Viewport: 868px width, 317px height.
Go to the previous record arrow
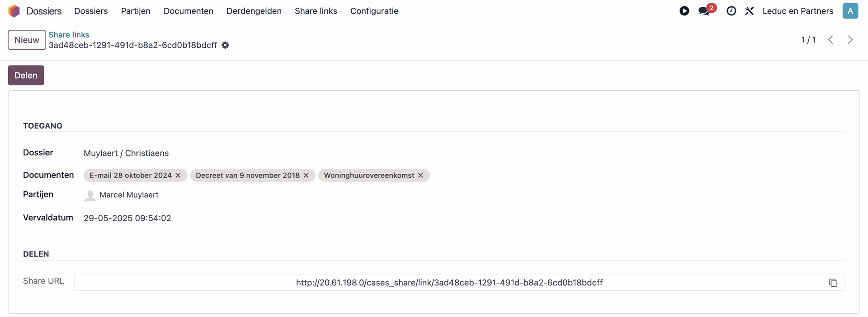[x=830, y=40]
